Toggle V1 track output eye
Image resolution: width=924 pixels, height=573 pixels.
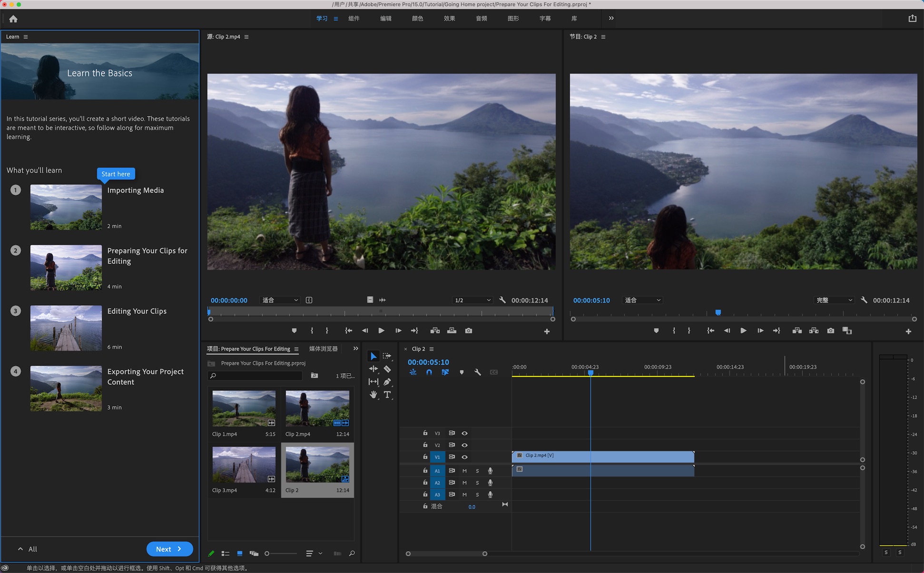(x=464, y=457)
